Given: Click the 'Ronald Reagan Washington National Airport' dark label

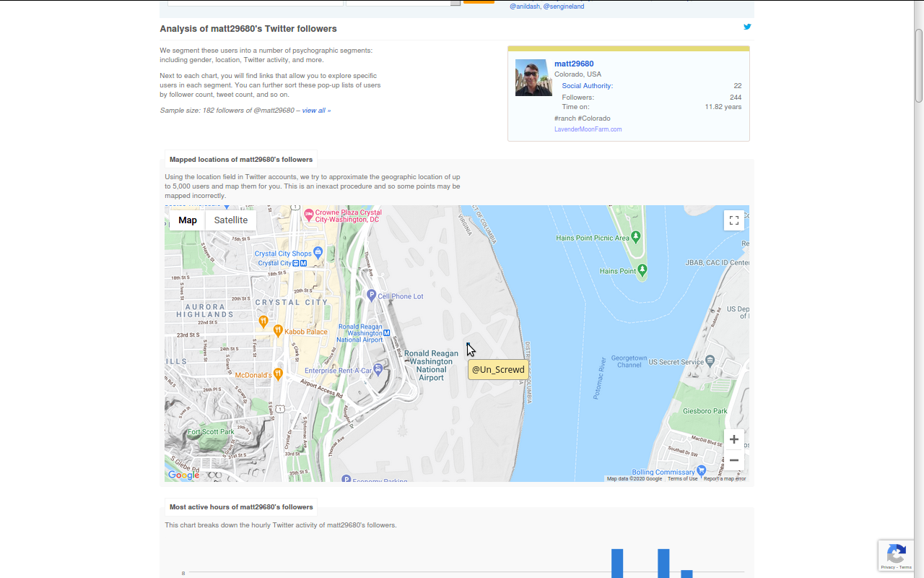Looking at the screenshot, I should click(x=431, y=366).
